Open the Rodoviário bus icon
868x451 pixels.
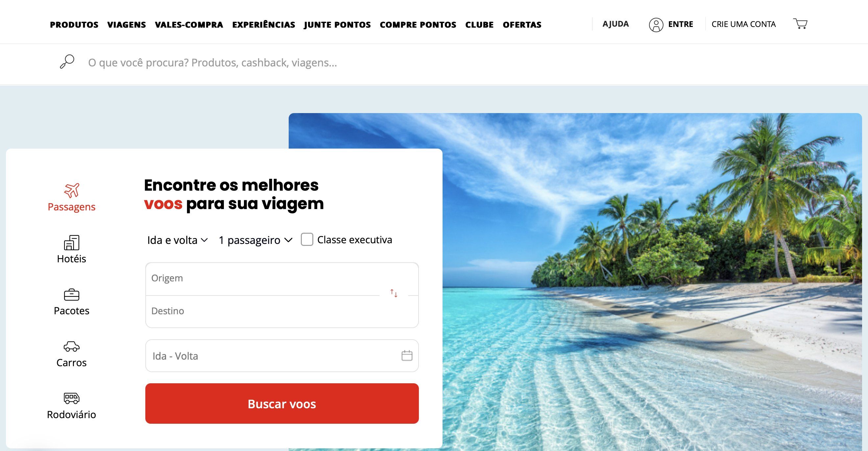(71, 398)
